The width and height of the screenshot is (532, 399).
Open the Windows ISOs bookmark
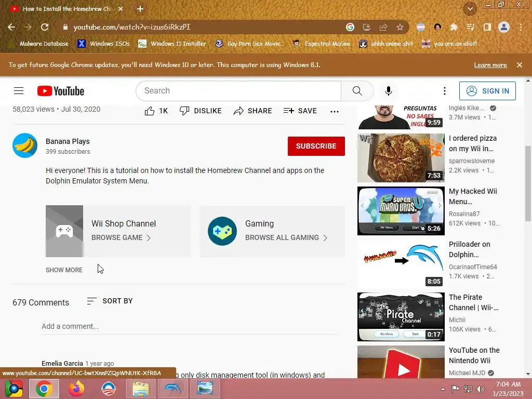click(103, 44)
